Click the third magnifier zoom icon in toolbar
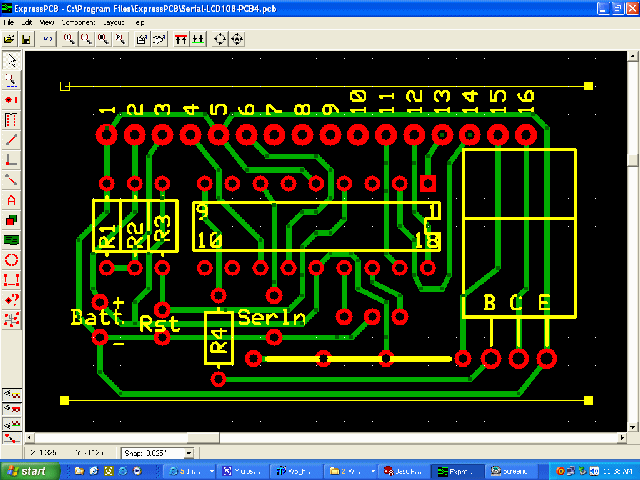The image size is (640, 480). coord(104,39)
